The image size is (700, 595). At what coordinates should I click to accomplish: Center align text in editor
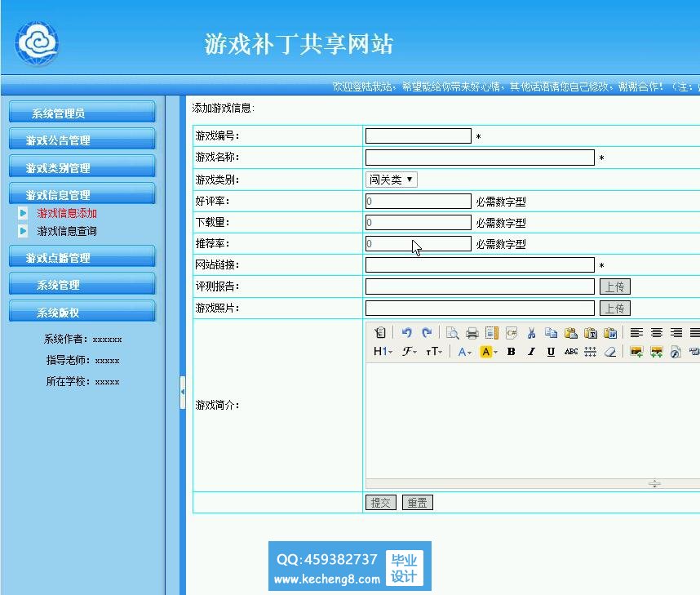tap(656, 333)
